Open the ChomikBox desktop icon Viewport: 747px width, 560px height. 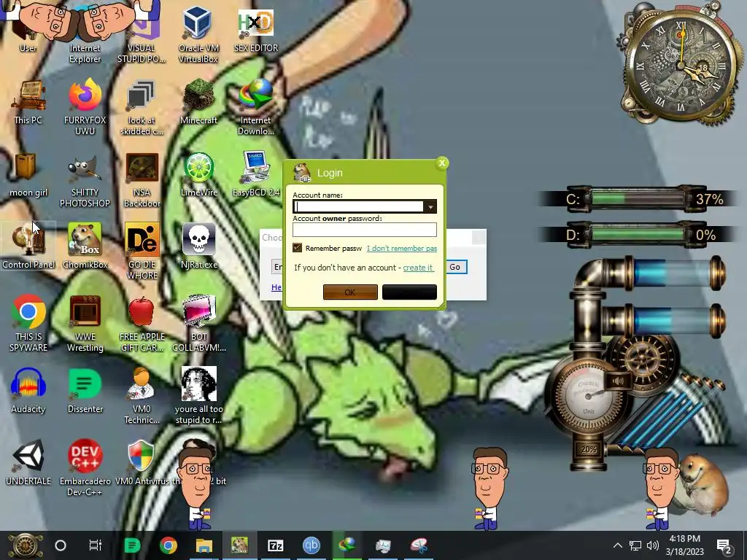pos(85,246)
